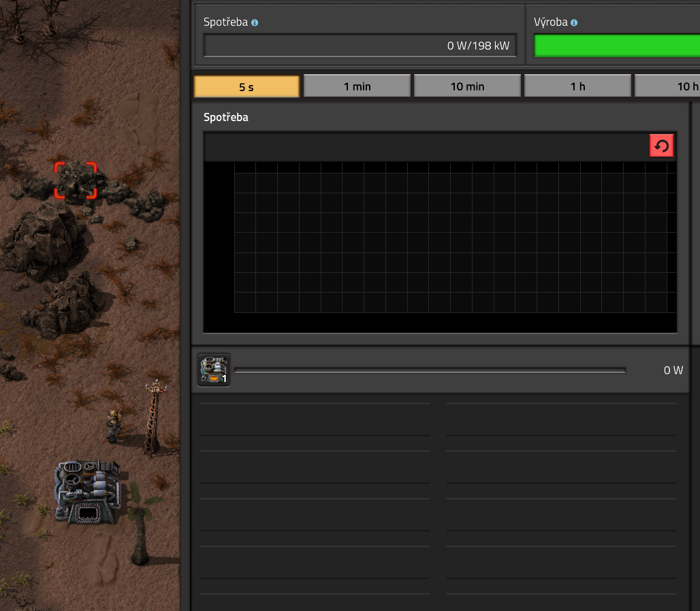This screenshot has width=700, height=611.
Task: Click the 0 W/198 kW consumption bar
Action: click(361, 46)
